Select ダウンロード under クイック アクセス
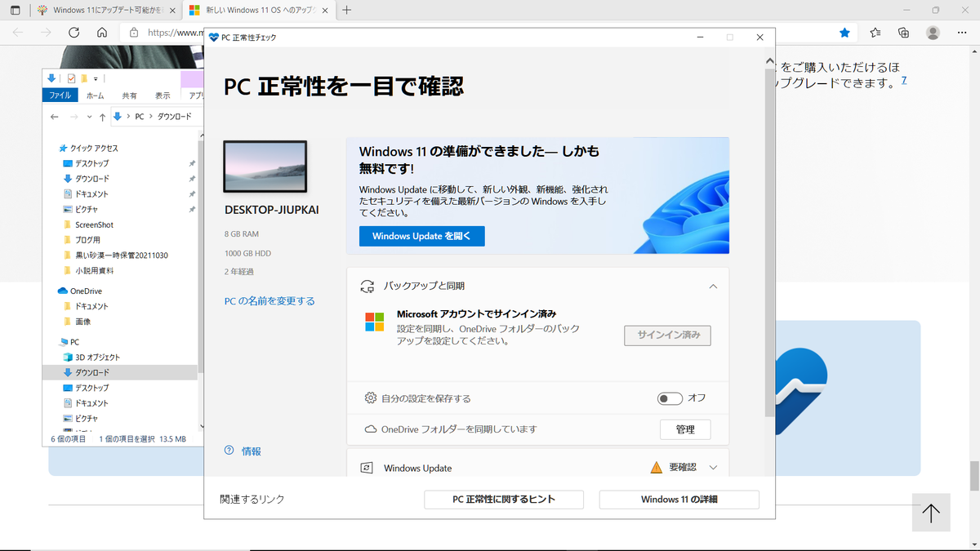This screenshot has height=551, width=980. [92, 179]
